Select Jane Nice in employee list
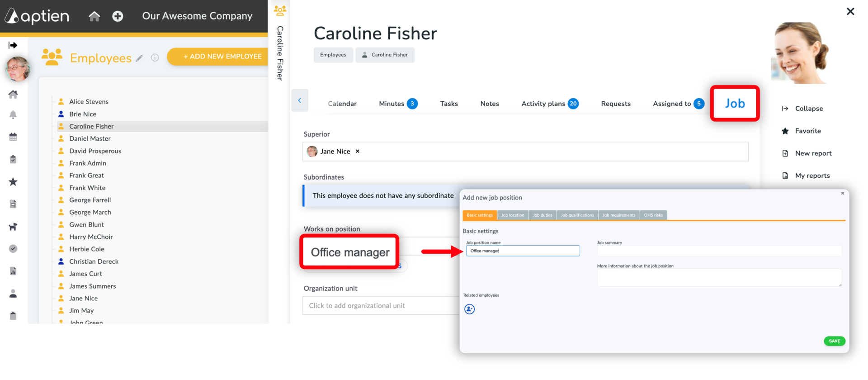 coord(83,298)
